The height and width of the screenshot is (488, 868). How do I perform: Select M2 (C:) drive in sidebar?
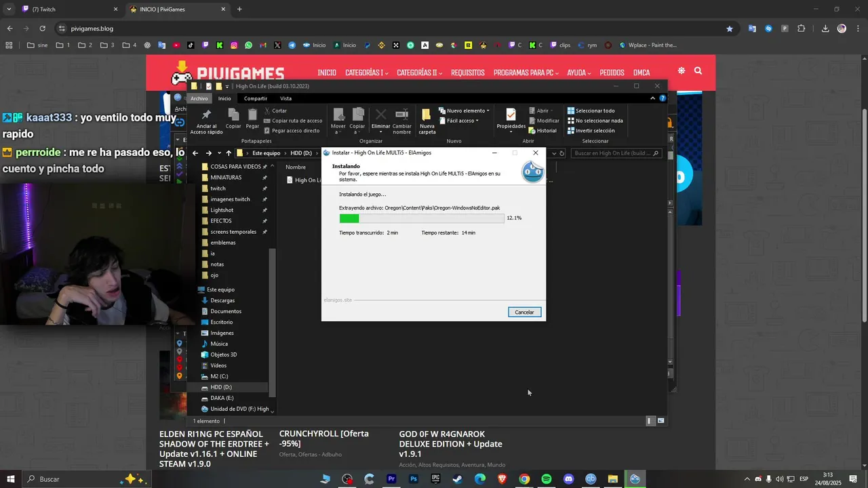click(x=219, y=376)
